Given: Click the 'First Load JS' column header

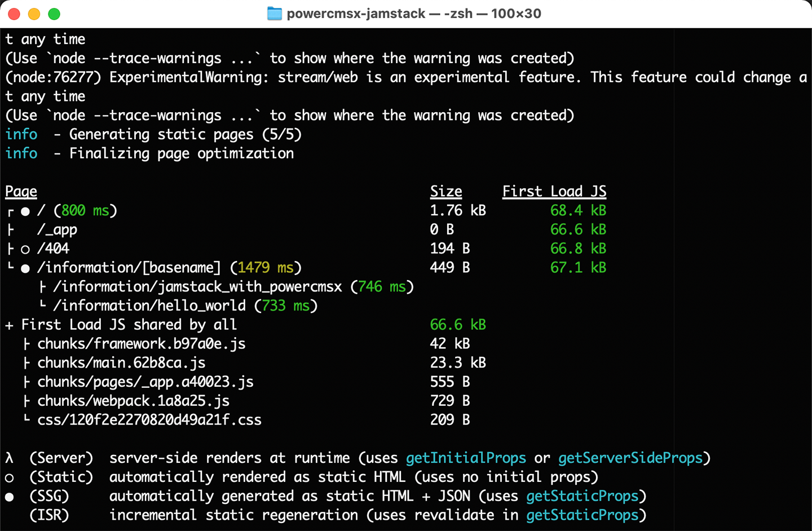Looking at the screenshot, I should 554,192.
